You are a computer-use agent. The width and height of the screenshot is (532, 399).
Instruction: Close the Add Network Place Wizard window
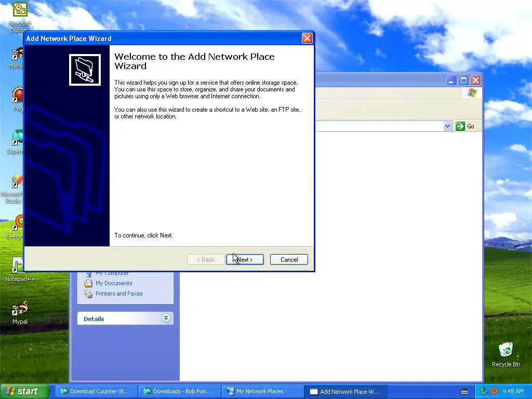307,38
